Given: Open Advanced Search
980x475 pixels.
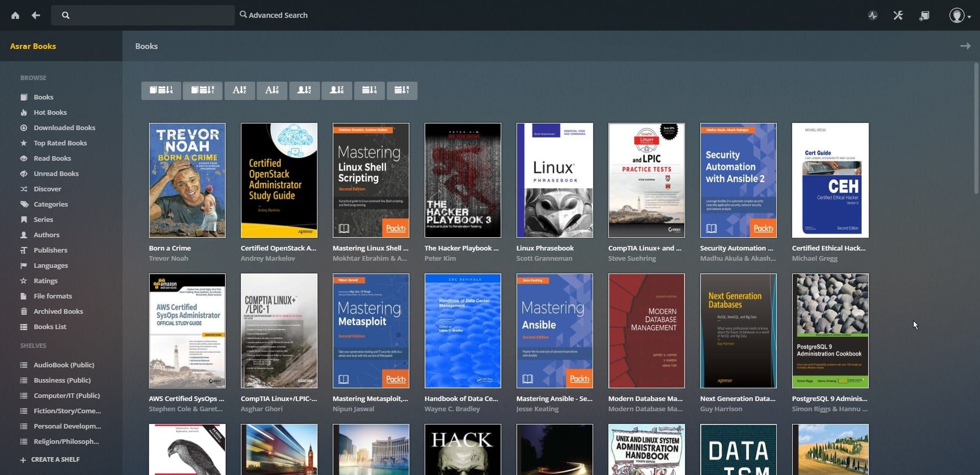Looking at the screenshot, I should 274,15.
